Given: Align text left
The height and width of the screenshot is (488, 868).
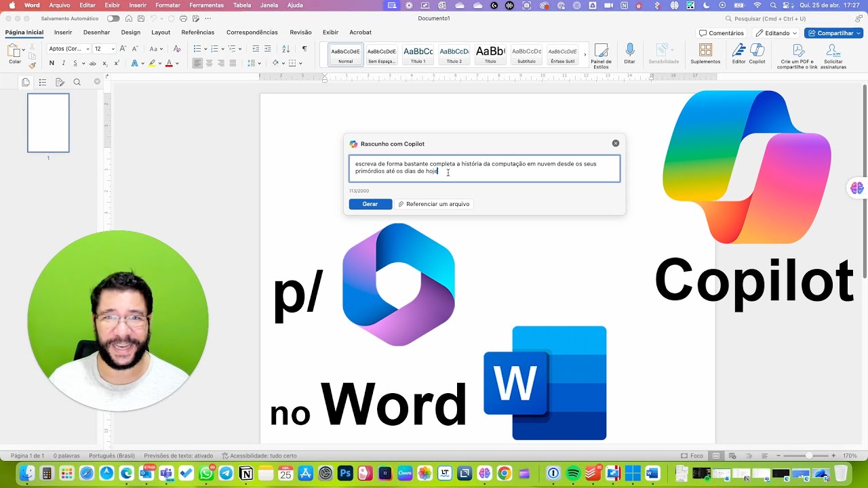Looking at the screenshot, I should point(197,63).
